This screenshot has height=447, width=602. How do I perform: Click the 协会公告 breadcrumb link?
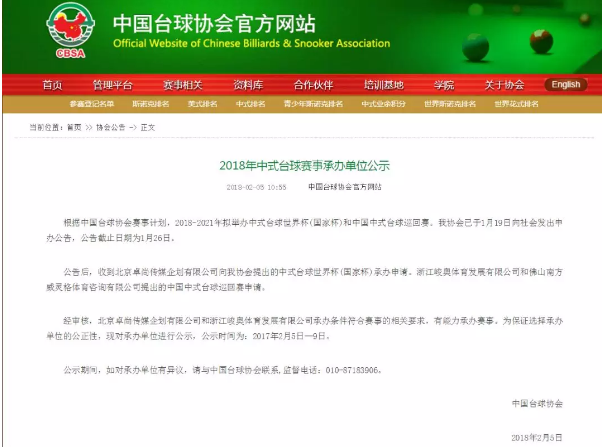click(x=111, y=127)
